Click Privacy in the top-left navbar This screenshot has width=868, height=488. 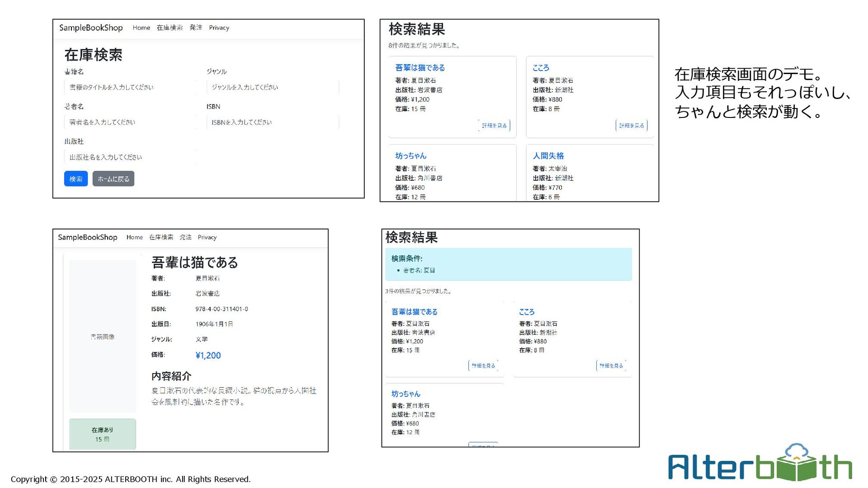click(x=219, y=28)
